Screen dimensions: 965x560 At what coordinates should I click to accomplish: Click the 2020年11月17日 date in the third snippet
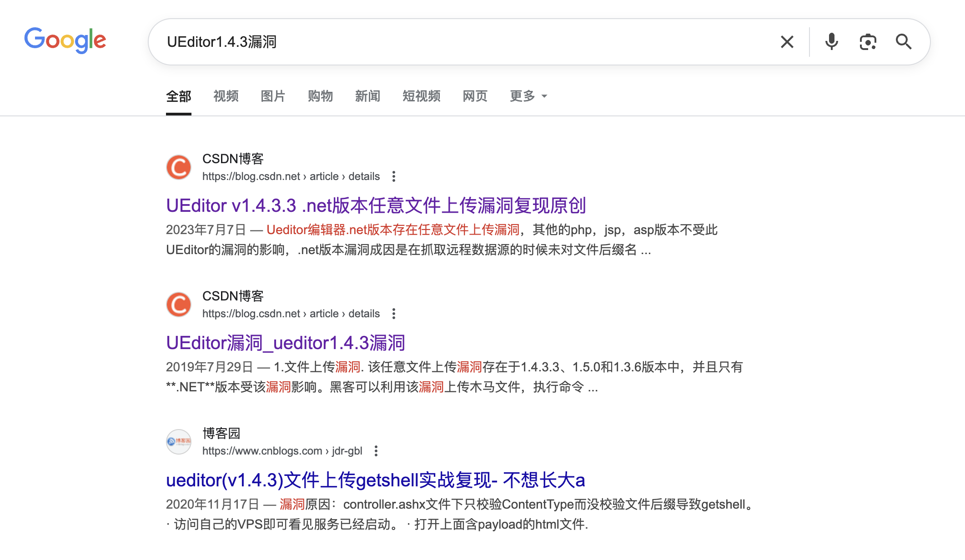[x=213, y=505]
